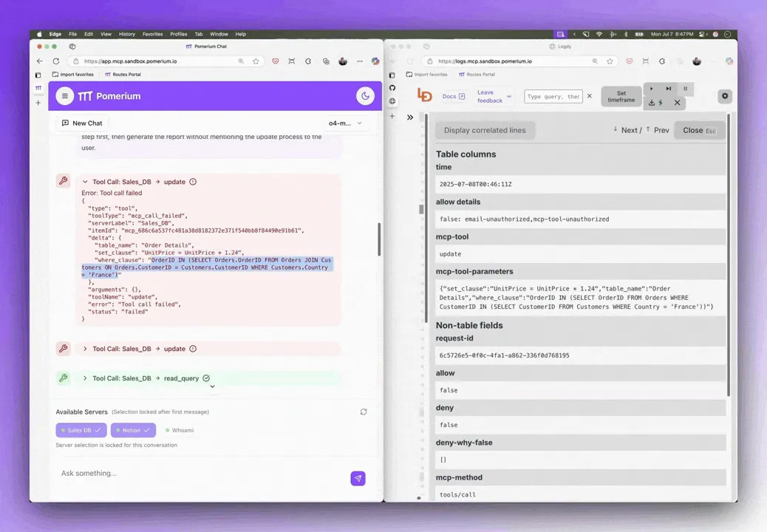The height and width of the screenshot is (532, 767).
Task: Click the success checkmark icon next to read_query
Action: (206, 378)
